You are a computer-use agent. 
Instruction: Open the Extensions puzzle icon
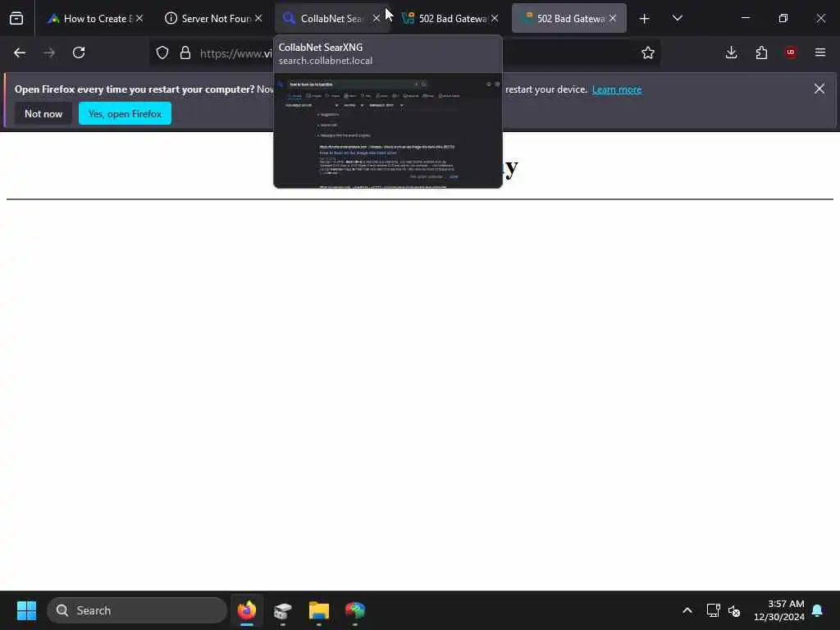(x=761, y=52)
